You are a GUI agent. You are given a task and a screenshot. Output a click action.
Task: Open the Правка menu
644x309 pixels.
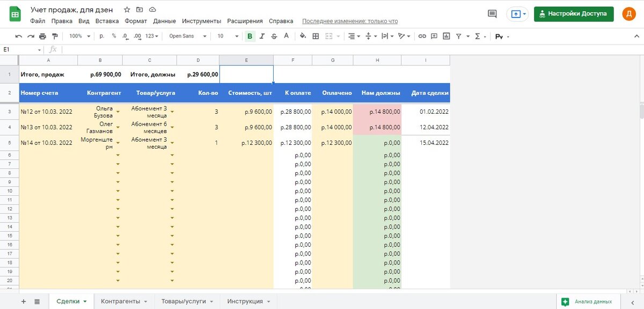point(62,21)
